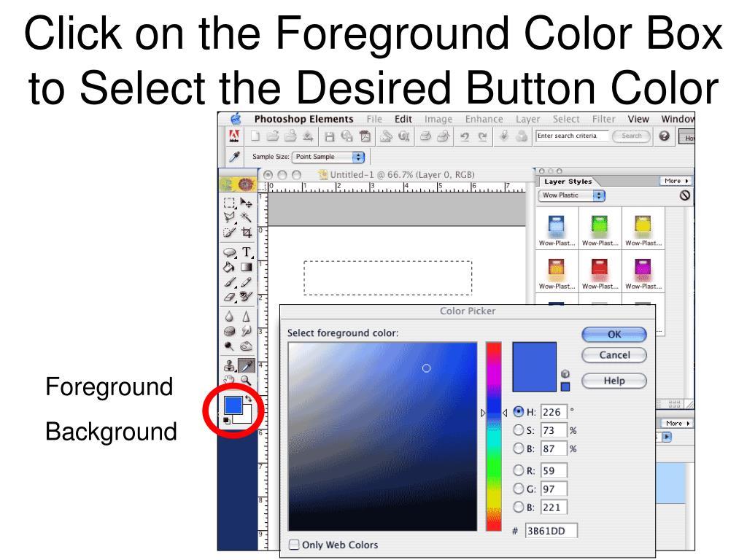Open the View menu
The width and height of the screenshot is (747, 560).
click(638, 119)
